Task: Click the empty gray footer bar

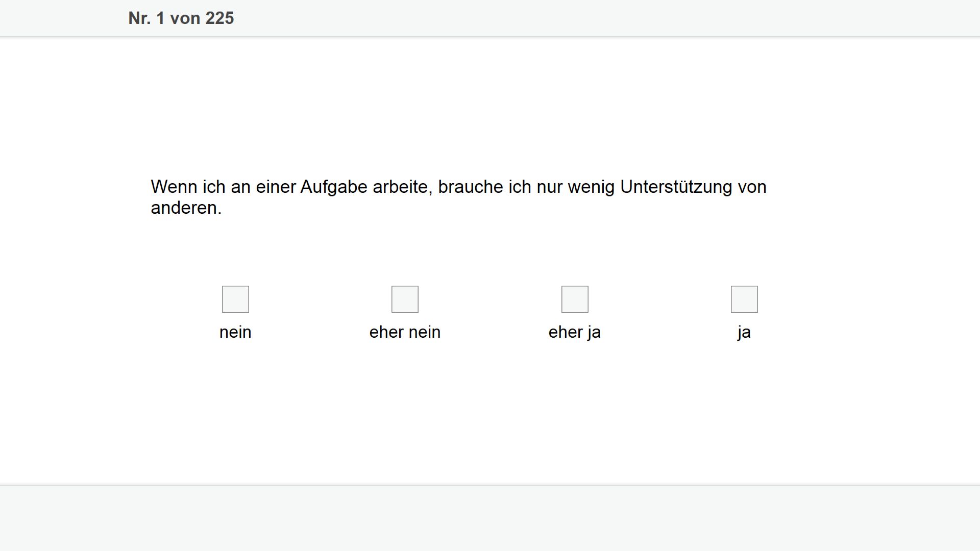Action: [490, 518]
